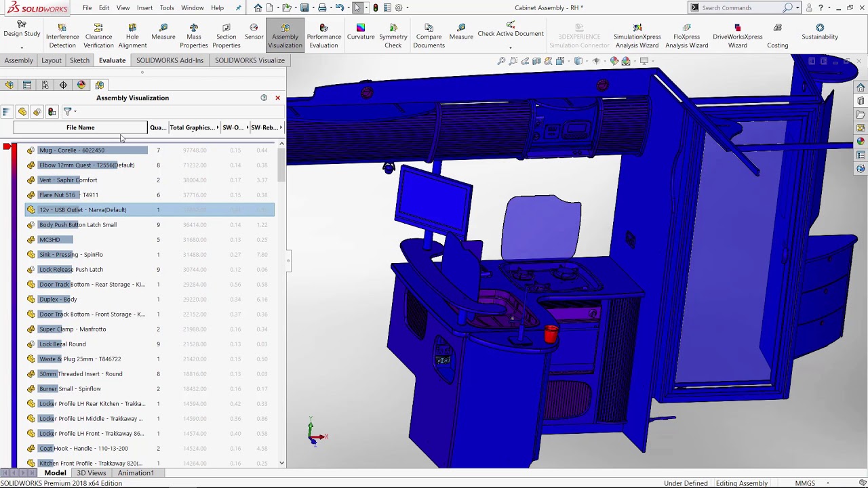Open the Save dropdown arrow
This screenshot has width=868, height=488.
point(313,7)
